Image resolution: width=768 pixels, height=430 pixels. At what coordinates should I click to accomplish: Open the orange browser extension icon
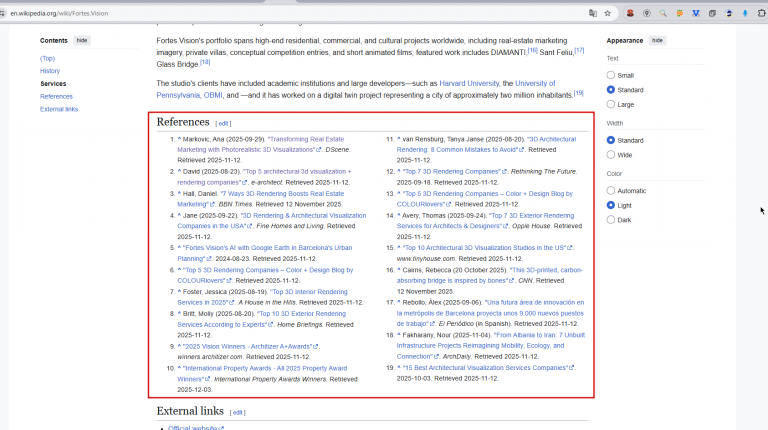(680, 13)
